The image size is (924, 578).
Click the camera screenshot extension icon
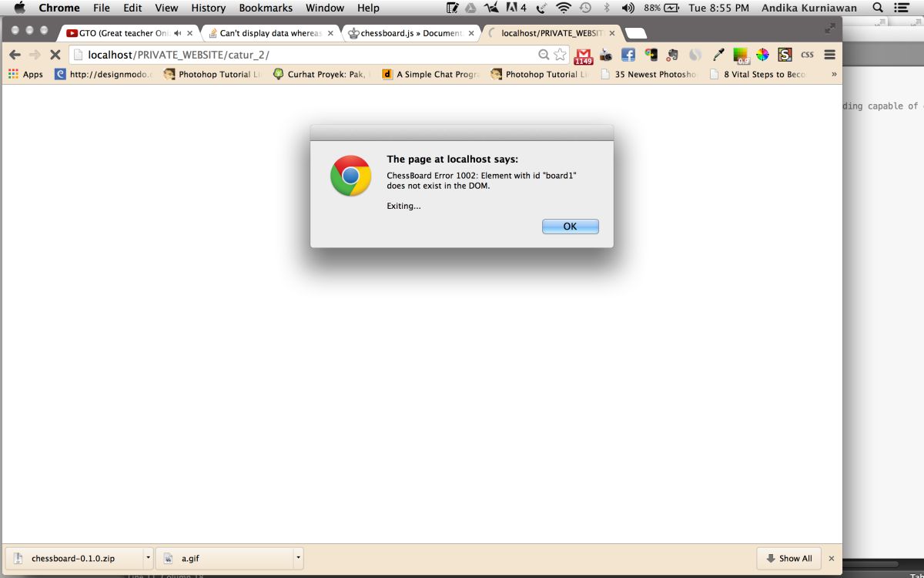point(606,55)
